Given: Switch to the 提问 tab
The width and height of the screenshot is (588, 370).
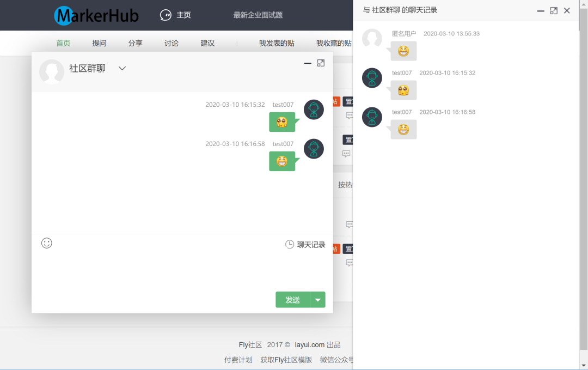Looking at the screenshot, I should pos(100,43).
